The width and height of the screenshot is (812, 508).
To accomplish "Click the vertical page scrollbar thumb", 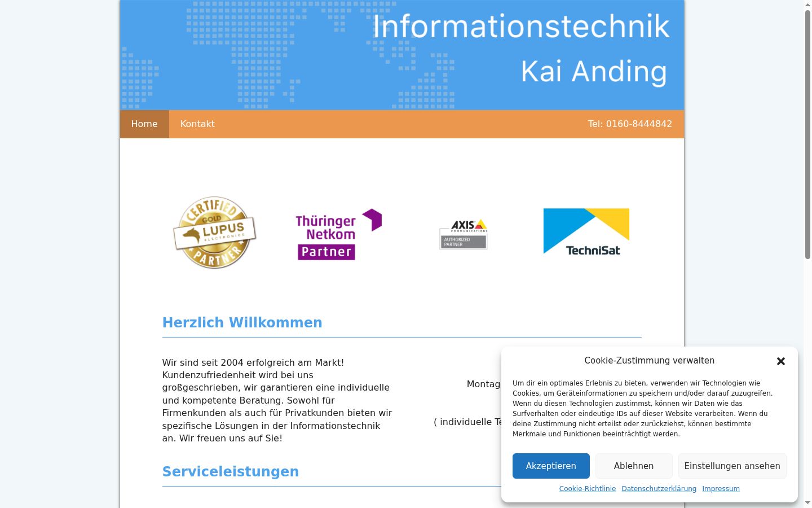I will coord(807,134).
